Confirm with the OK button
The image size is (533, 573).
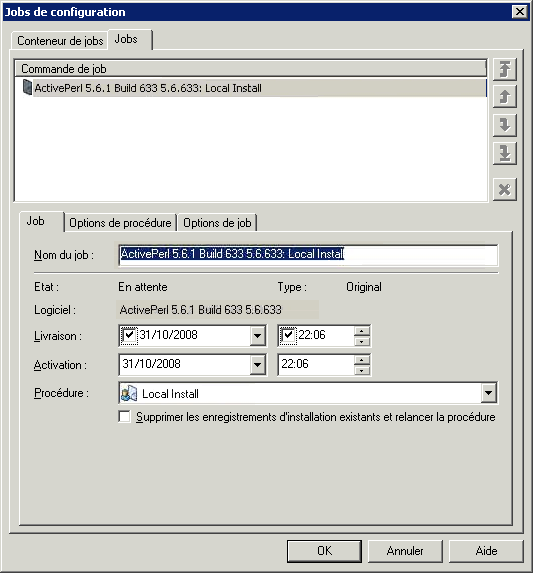(x=324, y=551)
